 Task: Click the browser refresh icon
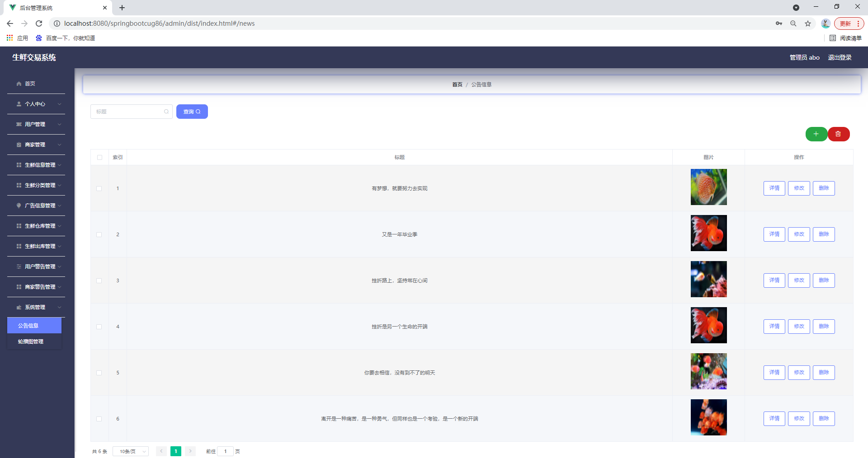click(39, 23)
